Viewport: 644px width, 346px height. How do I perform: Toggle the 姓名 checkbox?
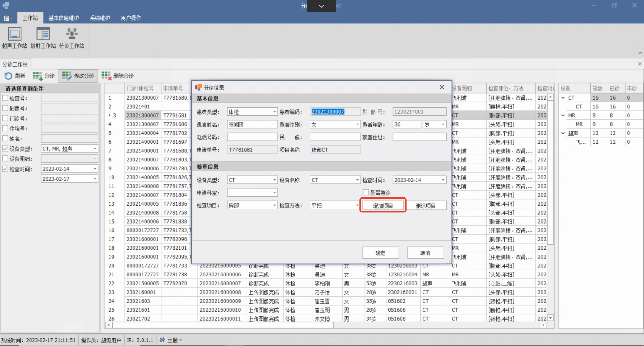tap(5, 138)
